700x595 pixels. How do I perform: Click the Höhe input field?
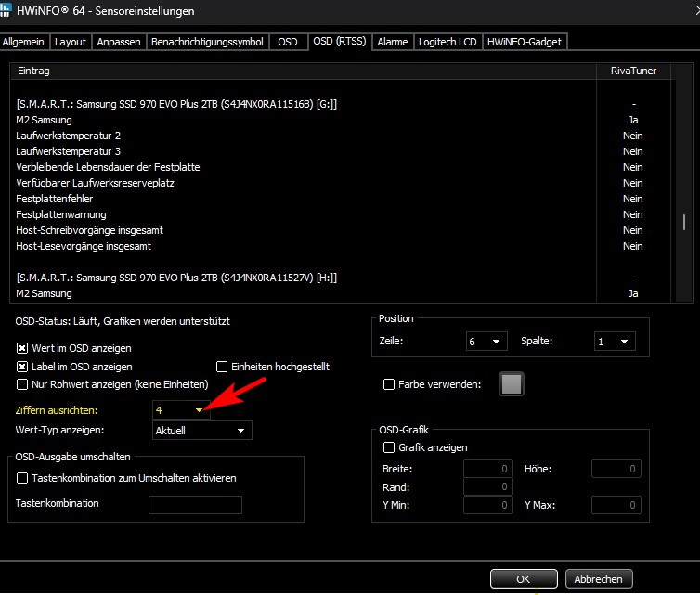(616, 469)
